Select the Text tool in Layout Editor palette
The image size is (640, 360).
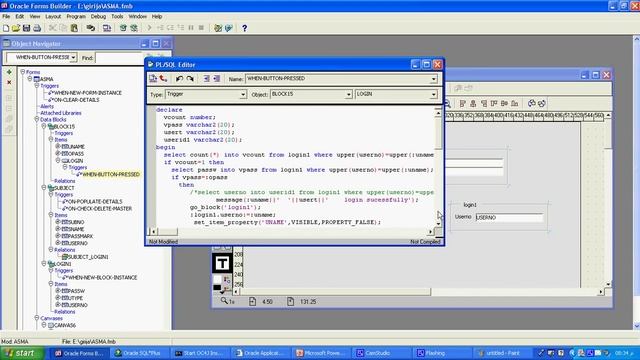coord(222,264)
